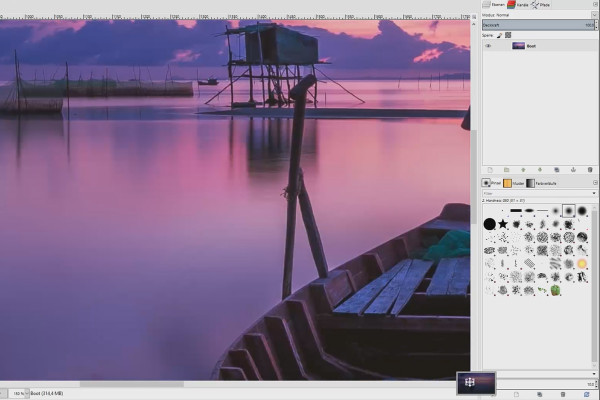Select the black rectangular block brush
600x400 pixels.
pyautogui.click(x=516, y=211)
